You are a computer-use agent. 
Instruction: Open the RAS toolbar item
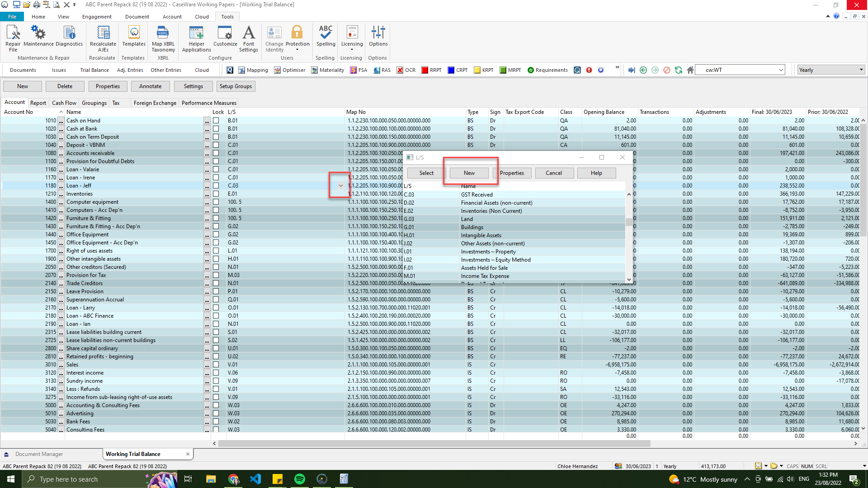tap(382, 70)
